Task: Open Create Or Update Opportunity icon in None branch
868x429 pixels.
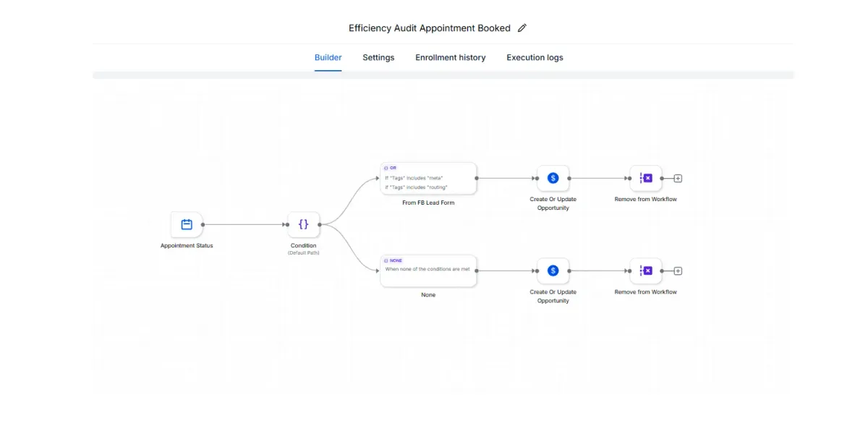Action: pyautogui.click(x=553, y=271)
